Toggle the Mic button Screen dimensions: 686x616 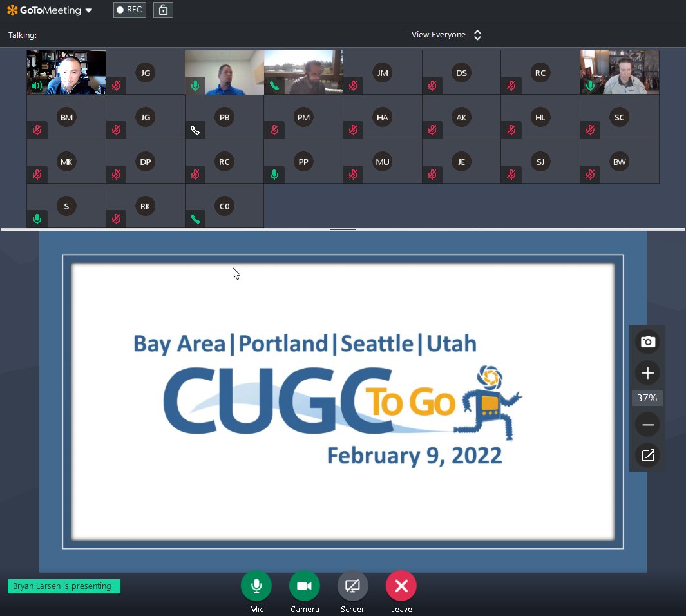click(x=256, y=586)
